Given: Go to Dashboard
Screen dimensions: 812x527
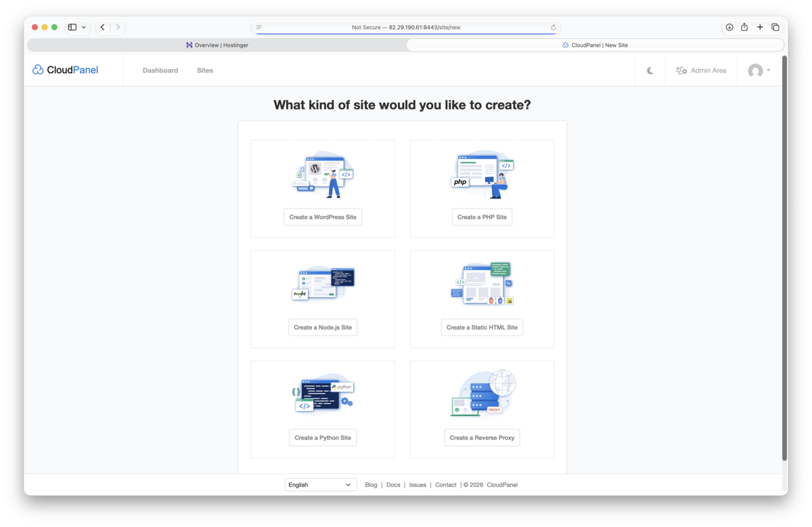Looking at the screenshot, I should point(160,70).
